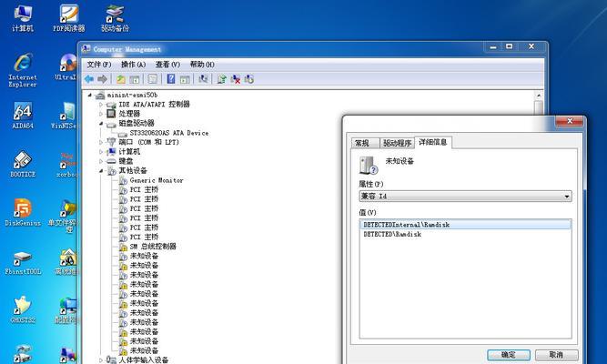Select the Internet Explorer desktop icon
The width and height of the screenshot is (607, 364).
click(x=23, y=70)
